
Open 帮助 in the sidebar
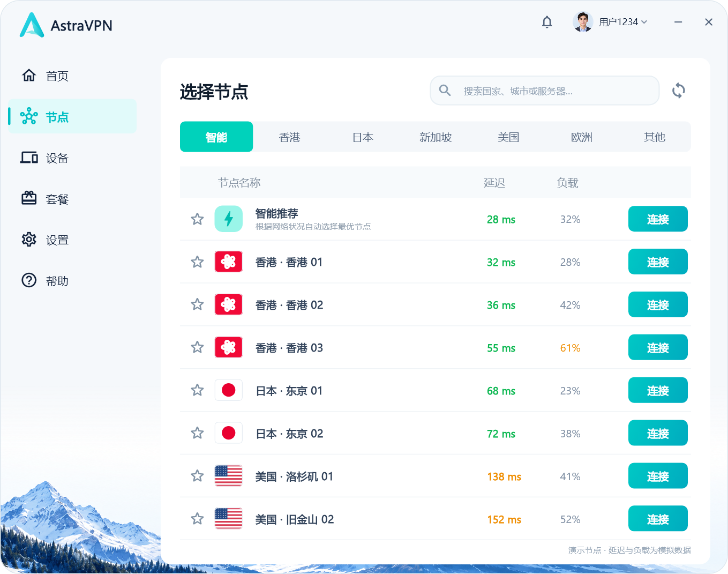[x=72, y=280]
